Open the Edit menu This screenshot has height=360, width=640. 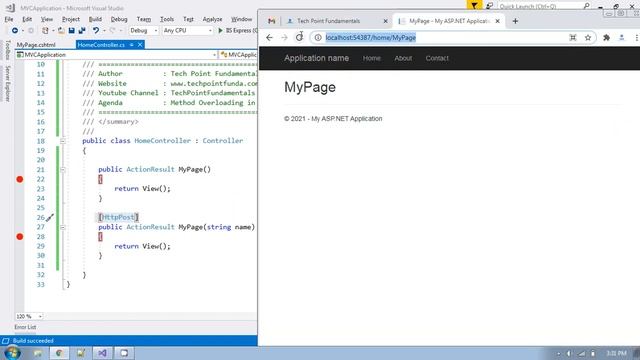[x=27, y=19]
